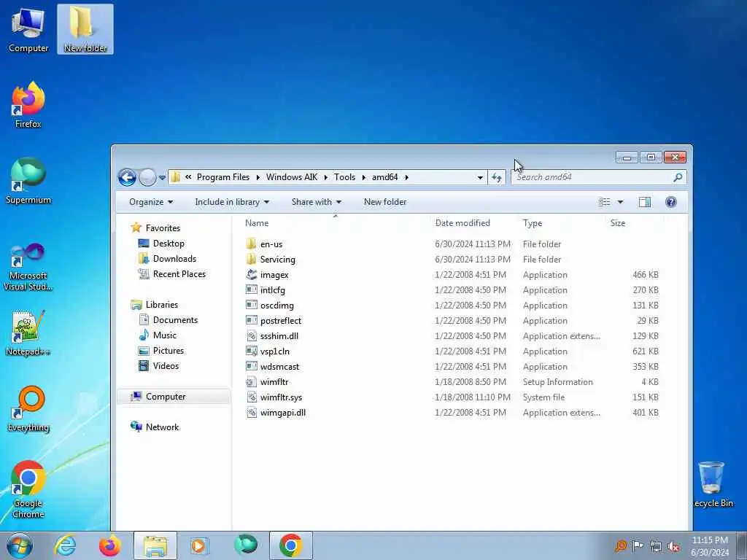Viewport: 747px width, 560px height.
Task: Select the wimfltr.sys file icon
Action: tap(252, 397)
